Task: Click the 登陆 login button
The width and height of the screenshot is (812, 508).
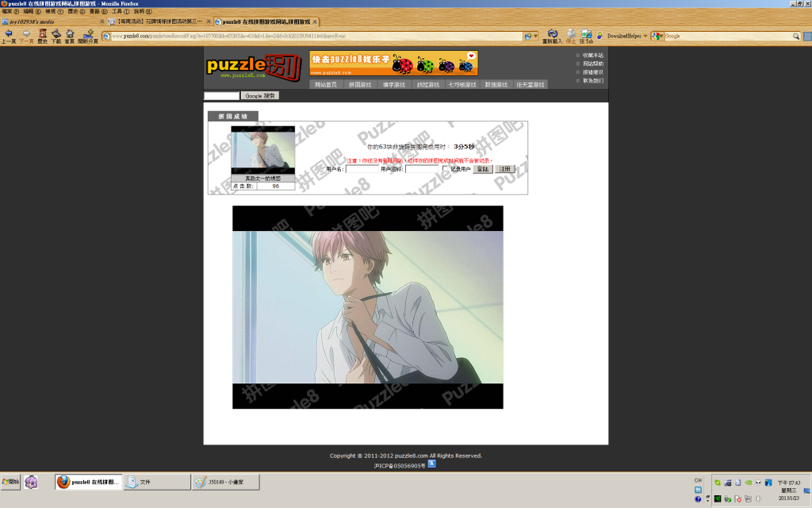Action: (483, 169)
